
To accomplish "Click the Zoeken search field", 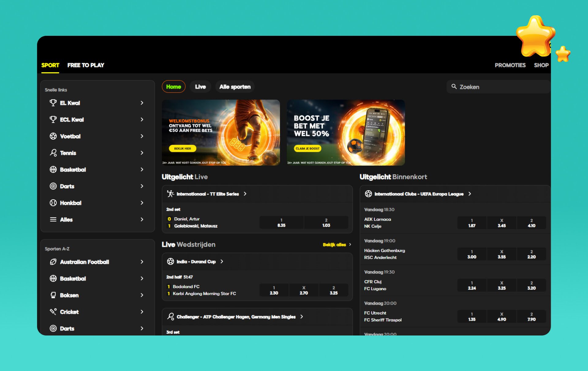I will pos(498,87).
